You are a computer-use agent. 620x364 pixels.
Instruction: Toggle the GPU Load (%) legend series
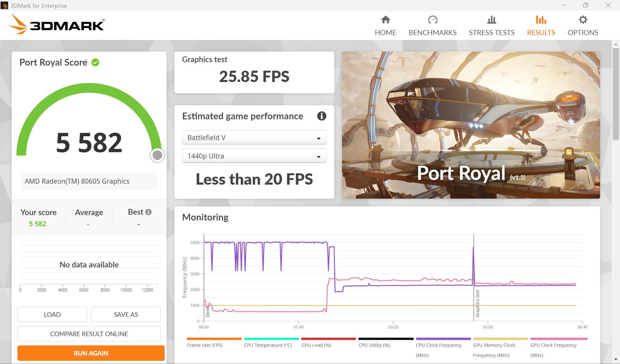pos(316,345)
